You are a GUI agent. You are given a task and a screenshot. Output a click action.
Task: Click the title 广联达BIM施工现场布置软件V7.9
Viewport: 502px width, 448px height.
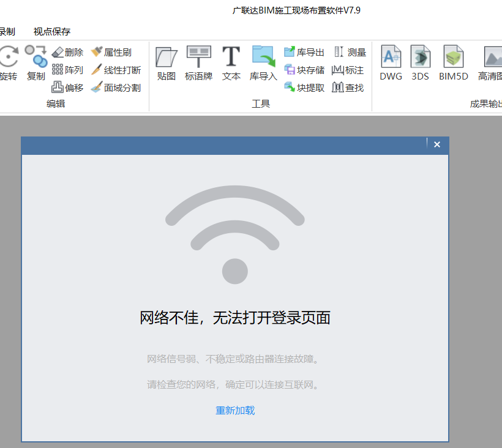pos(296,10)
